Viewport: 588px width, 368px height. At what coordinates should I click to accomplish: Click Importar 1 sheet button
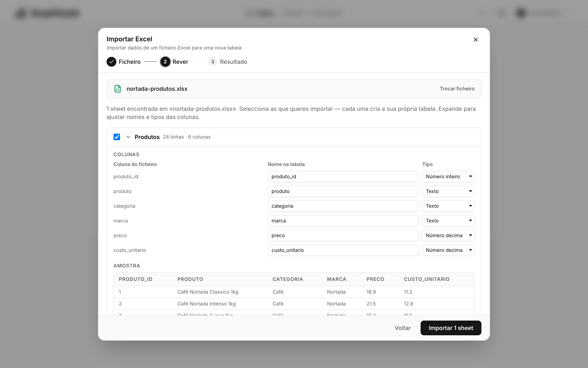(x=451, y=328)
